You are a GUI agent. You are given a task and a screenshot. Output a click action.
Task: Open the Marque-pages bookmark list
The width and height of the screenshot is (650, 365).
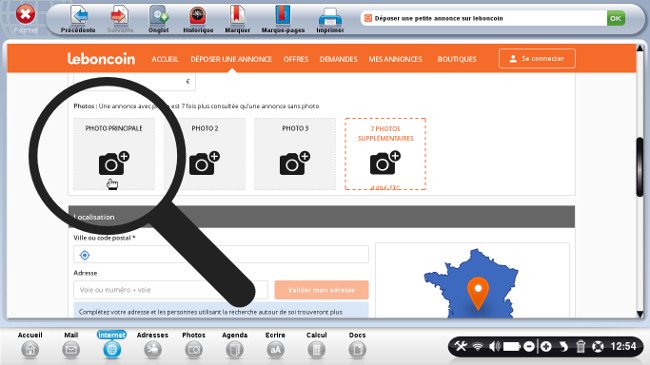click(283, 19)
